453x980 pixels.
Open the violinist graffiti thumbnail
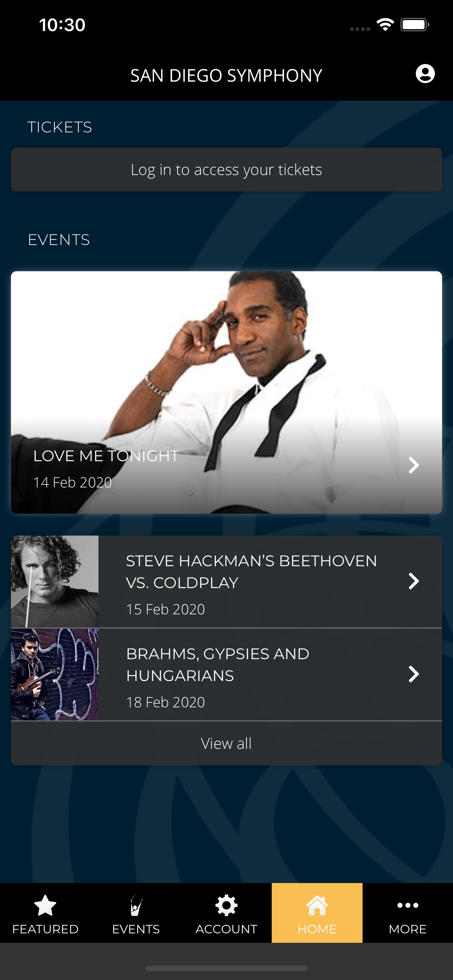coord(55,674)
